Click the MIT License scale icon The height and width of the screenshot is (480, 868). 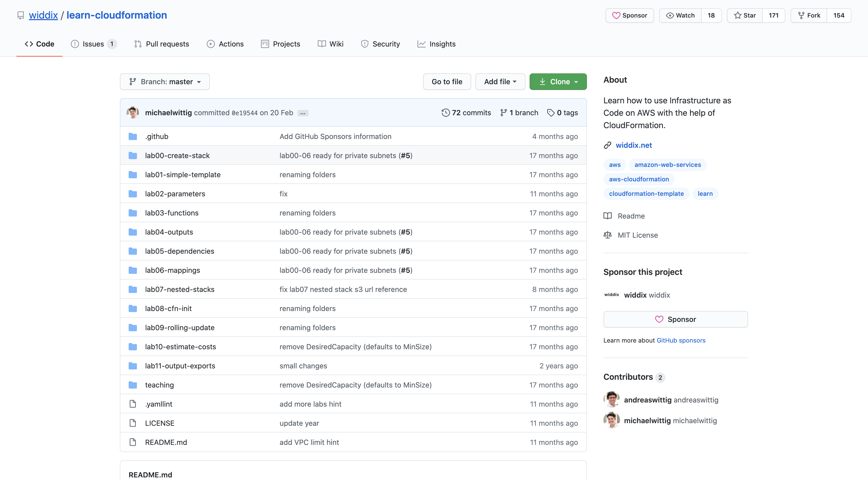pyautogui.click(x=608, y=235)
